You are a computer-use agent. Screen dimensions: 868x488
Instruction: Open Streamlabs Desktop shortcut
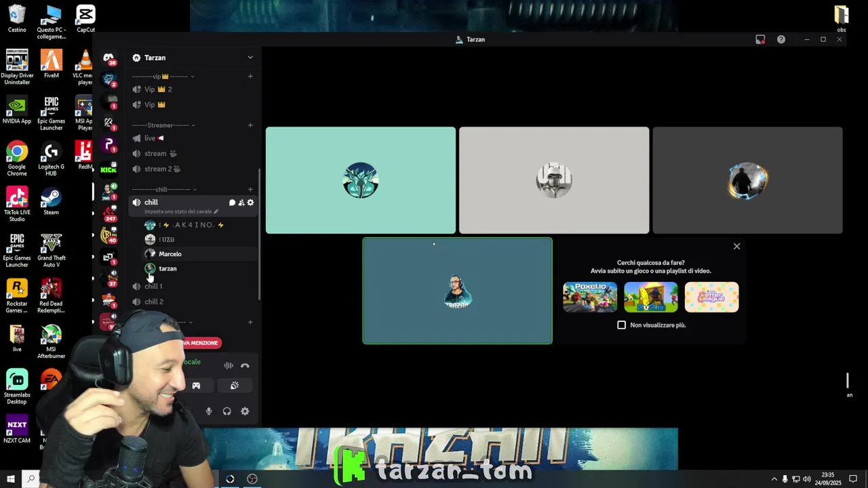coord(17,387)
